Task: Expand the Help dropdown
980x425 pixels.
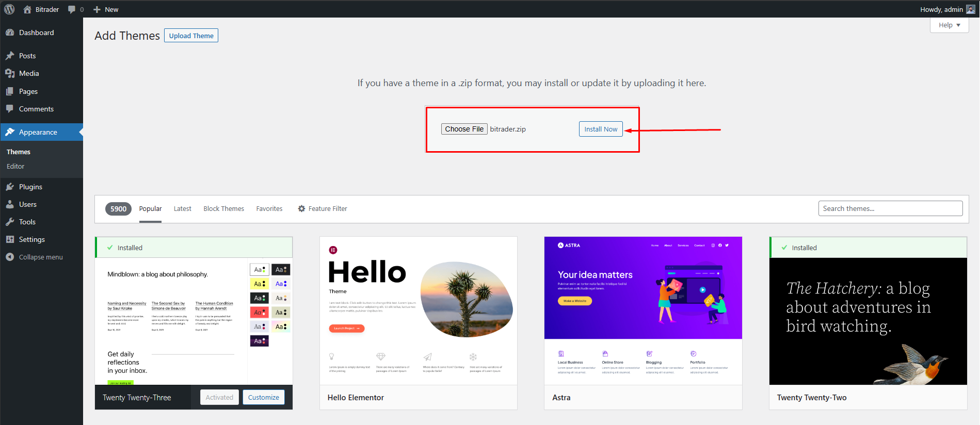Action: pyautogui.click(x=949, y=25)
